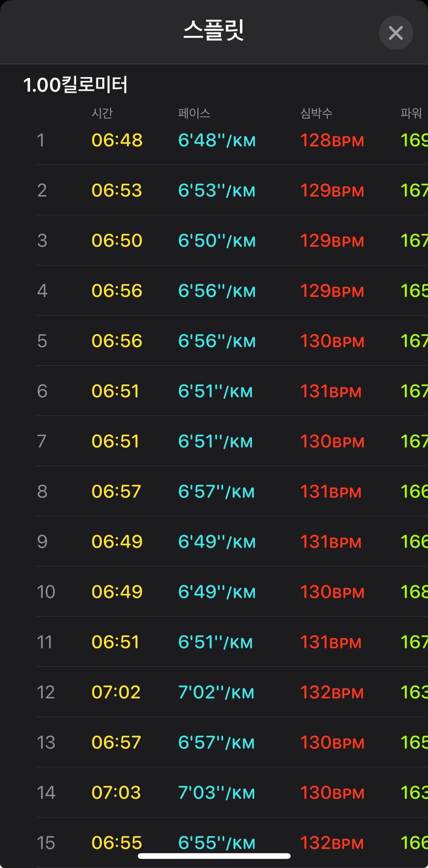This screenshot has height=868, width=428.
Task: Select split 10 heart rate 130BPM
Action: (x=332, y=592)
